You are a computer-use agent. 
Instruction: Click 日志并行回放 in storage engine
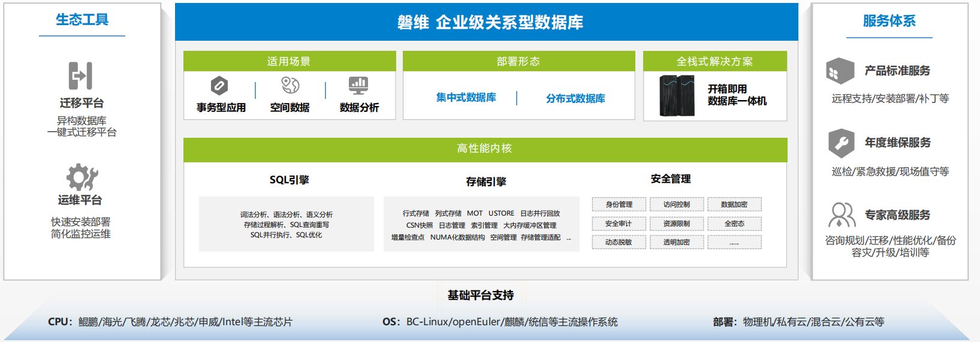540,213
